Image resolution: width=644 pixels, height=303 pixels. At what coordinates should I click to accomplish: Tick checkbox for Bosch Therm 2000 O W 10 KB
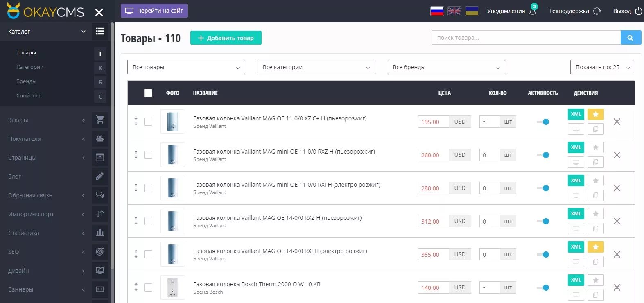coord(148,287)
